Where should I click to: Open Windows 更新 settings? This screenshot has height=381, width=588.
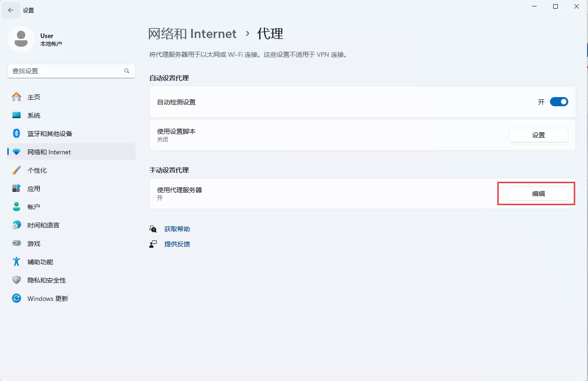[x=48, y=298]
